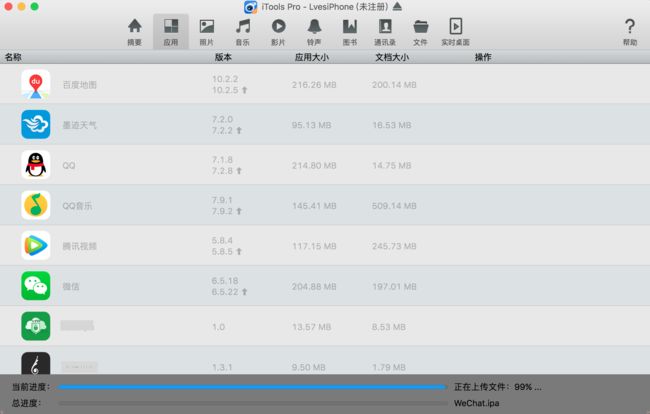Open the 帮助 help question mark

[630, 32]
